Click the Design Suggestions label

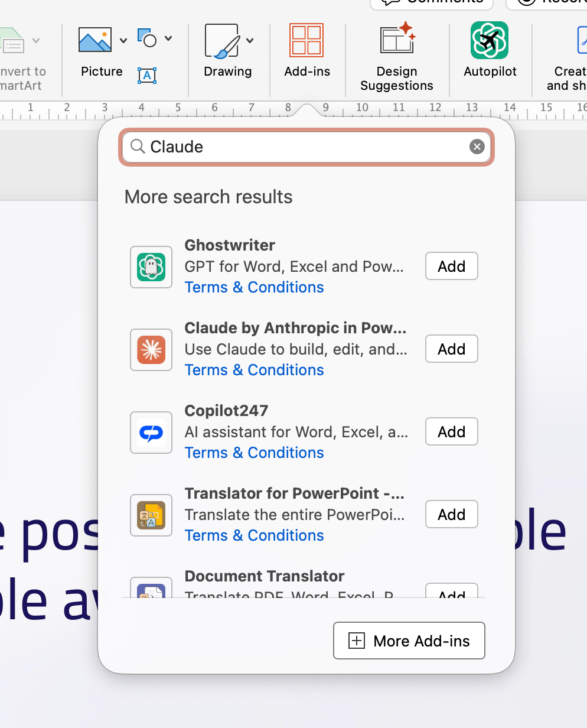397,79
